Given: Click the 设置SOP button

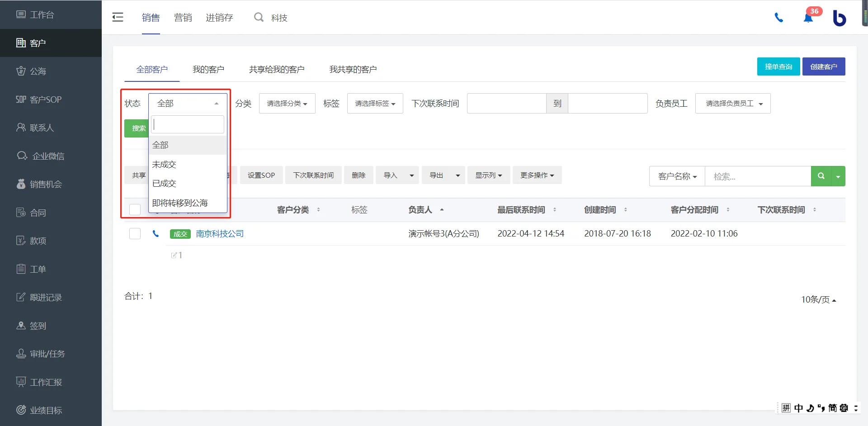Looking at the screenshot, I should (x=261, y=175).
